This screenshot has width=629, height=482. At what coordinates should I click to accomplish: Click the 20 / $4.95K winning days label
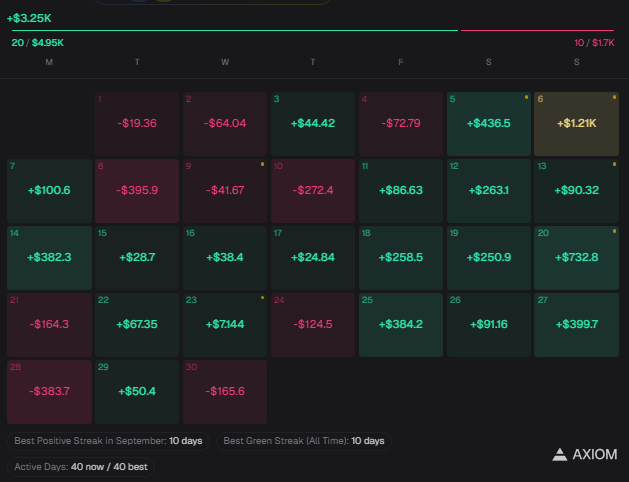point(37,43)
